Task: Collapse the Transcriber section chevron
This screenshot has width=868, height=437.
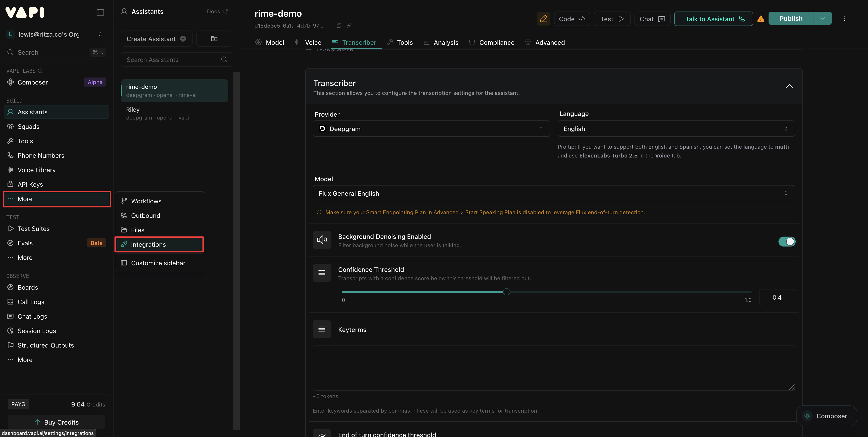Action: [789, 87]
